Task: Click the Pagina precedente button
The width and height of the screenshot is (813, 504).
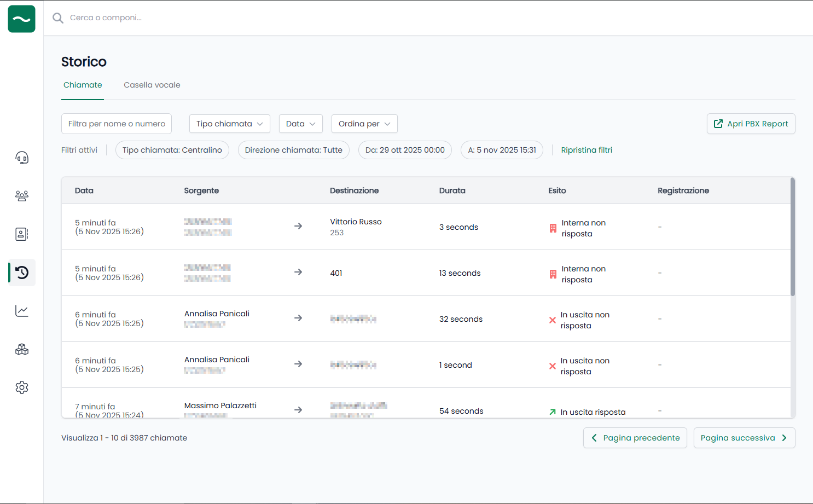Action: tap(635, 438)
